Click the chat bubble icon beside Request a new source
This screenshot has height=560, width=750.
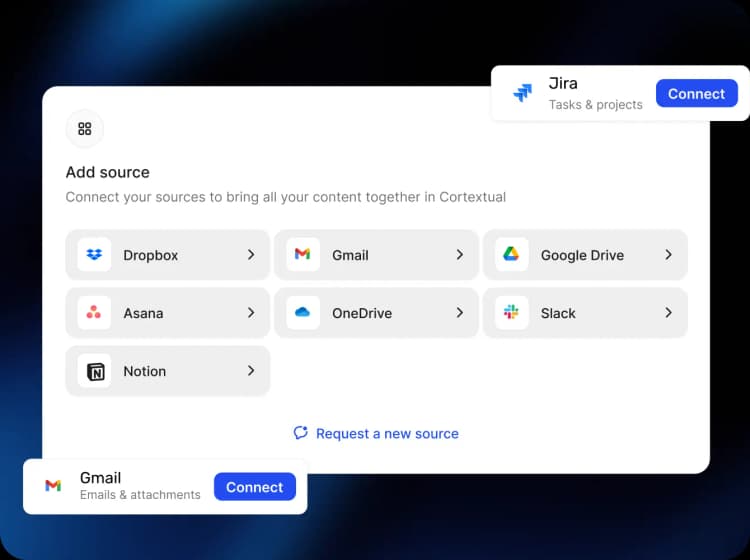[x=300, y=433]
